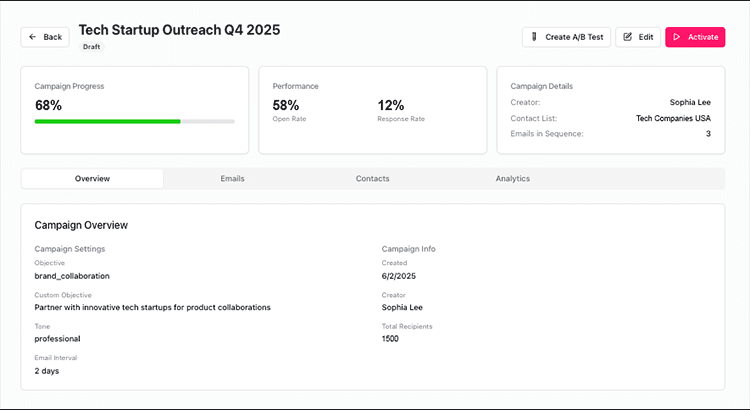Click Sophia Lee in Campaign Details
The height and width of the screenshot is (410, 750).
coord(690,102)
